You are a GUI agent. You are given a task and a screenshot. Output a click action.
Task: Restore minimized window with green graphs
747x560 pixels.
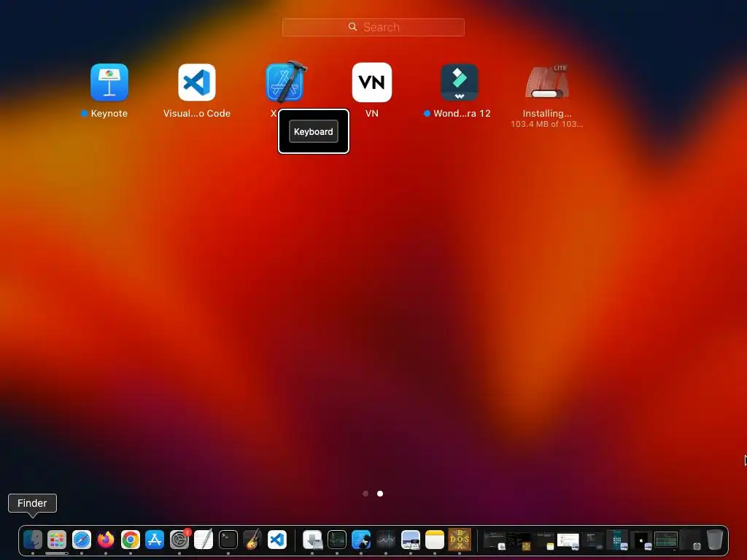click(665, 540)
